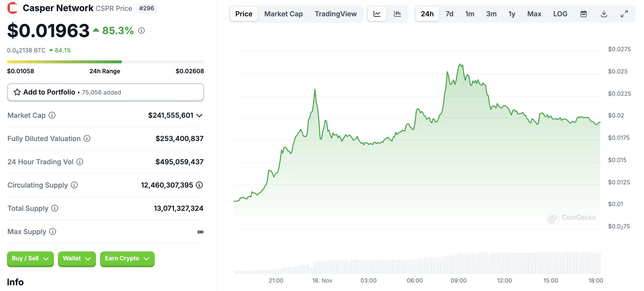This screenshot has height=291, width=644.
Task: Click info icon next to 85.3% change
Action: coord(142,30)
